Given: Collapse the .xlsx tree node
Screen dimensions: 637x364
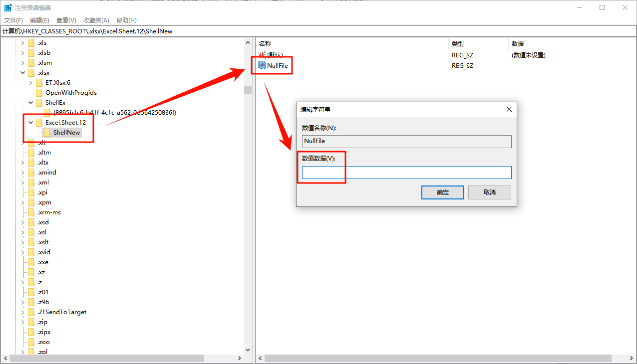Looking at the screenshot, I should coord(22,72).
